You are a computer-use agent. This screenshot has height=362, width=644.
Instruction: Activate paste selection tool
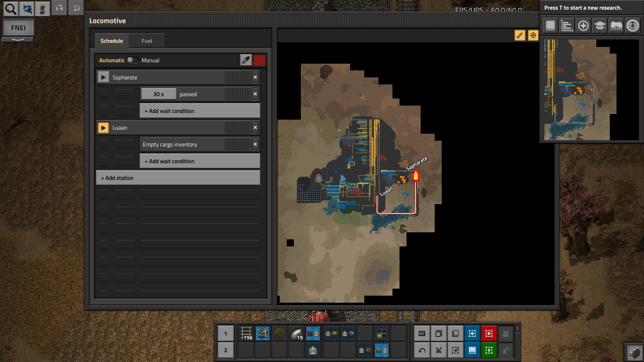pos(455,334)
